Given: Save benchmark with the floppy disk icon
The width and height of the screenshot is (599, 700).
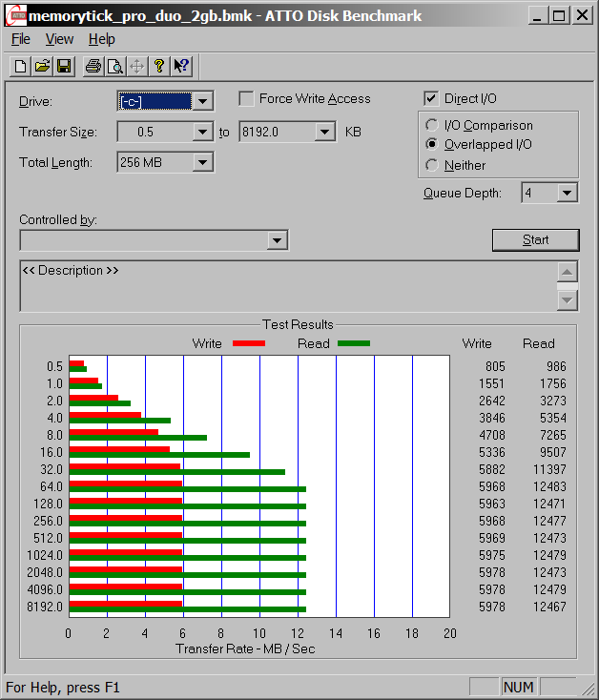Looking at the screenshot, I should point(64,66).
